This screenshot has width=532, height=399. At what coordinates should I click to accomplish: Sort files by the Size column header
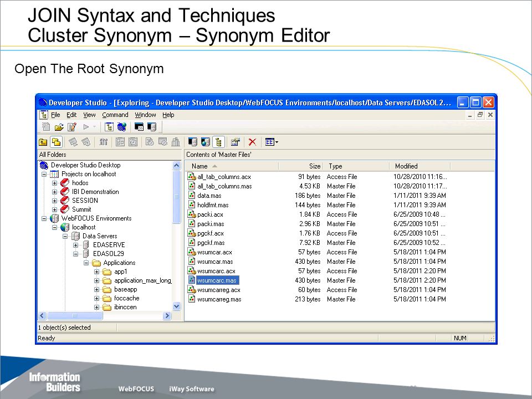[x=301, y=166]
